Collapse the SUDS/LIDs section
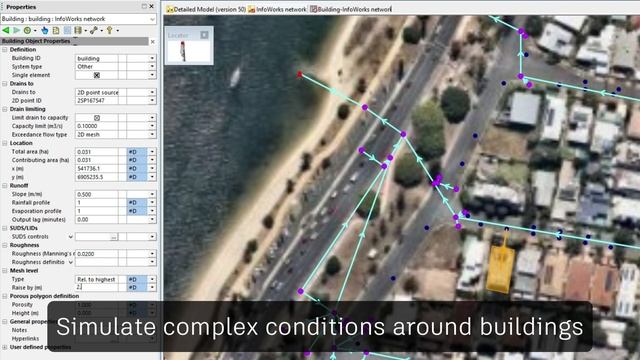 [x=5, y=228]
